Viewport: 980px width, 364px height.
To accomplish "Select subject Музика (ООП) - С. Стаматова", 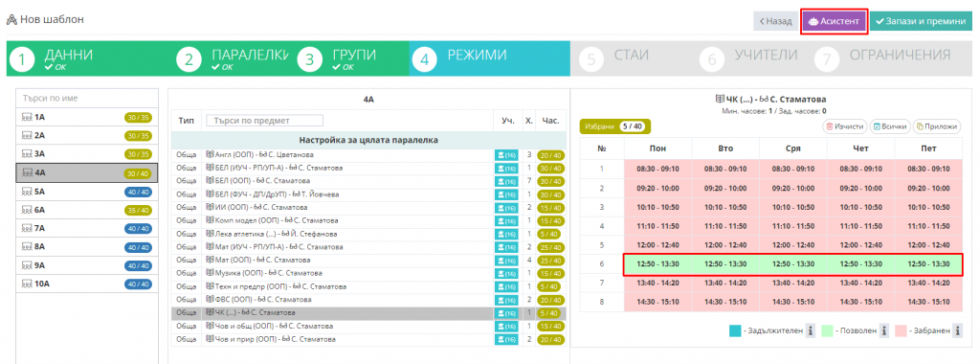I will pyautogui.click(x=264, y=273).
